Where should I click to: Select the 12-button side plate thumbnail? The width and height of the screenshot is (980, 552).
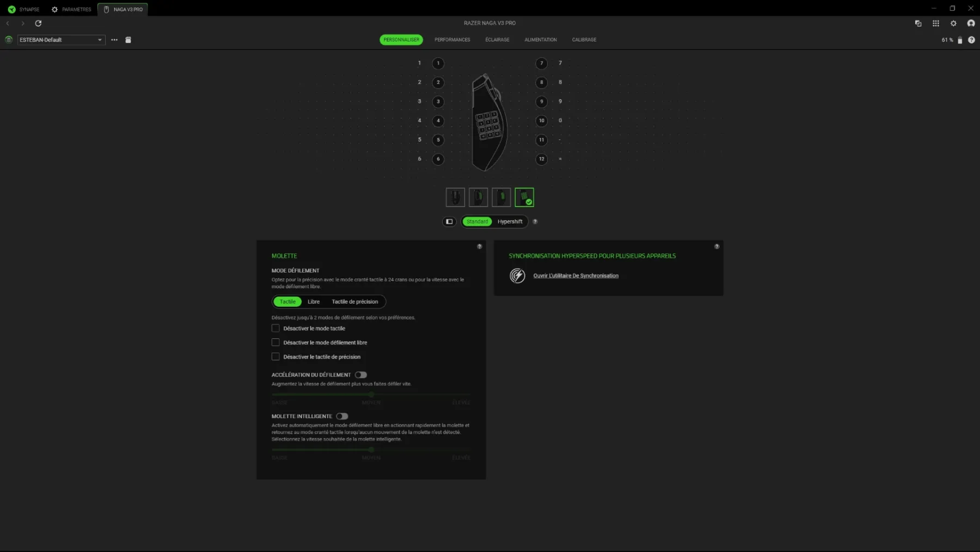524,197
